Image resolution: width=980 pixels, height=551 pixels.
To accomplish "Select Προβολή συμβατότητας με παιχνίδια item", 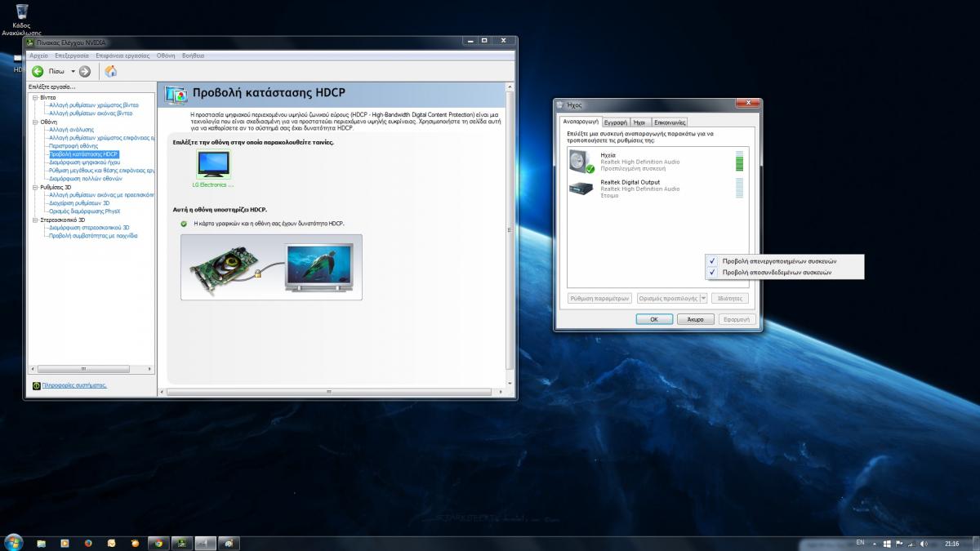I will coord(93,236).
